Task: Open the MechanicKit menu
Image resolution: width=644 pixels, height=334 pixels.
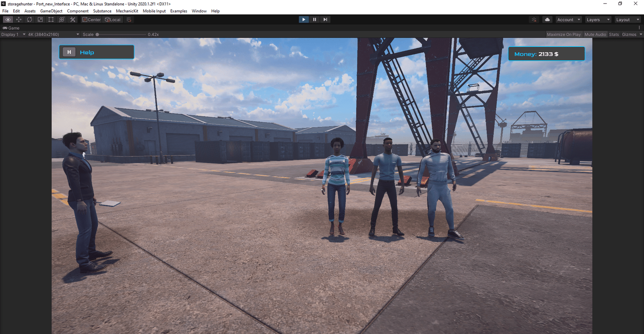Action: pos(127,11)
